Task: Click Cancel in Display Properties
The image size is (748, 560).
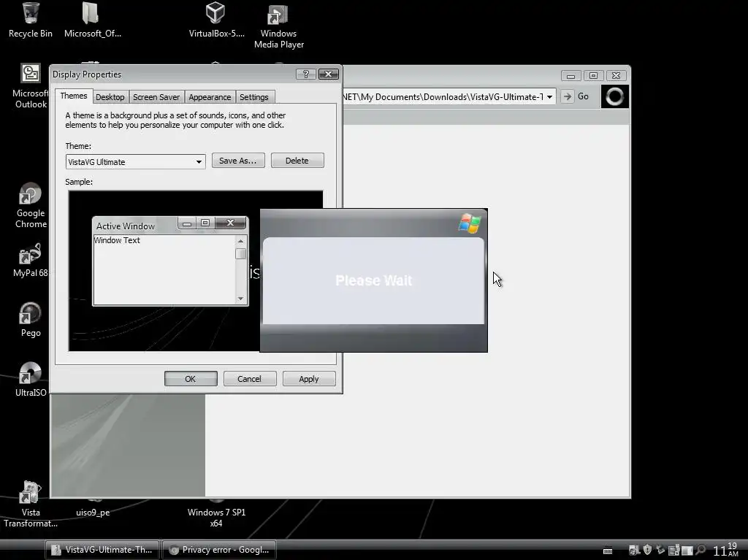Action: 250,379
